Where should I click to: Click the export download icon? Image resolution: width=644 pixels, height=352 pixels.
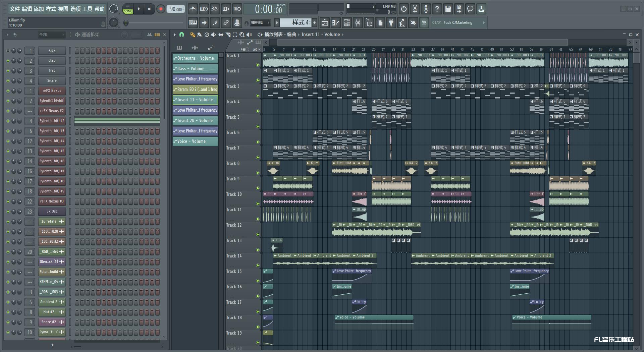tap(481, 9)
